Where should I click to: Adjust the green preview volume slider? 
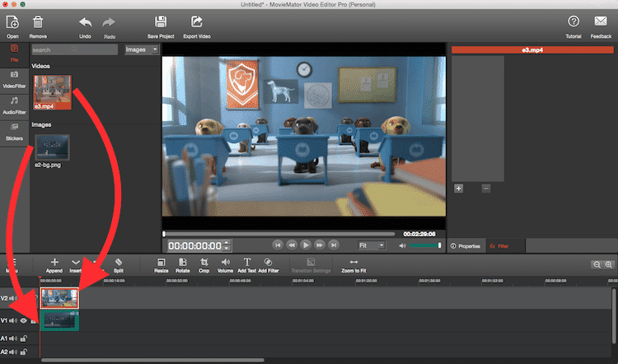(425, 245)
